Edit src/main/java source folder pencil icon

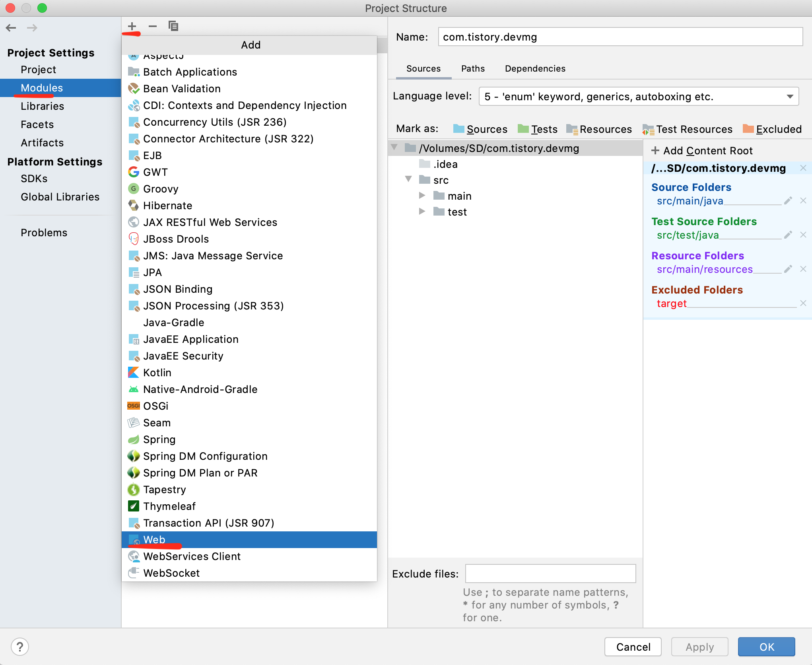(788, 201)
